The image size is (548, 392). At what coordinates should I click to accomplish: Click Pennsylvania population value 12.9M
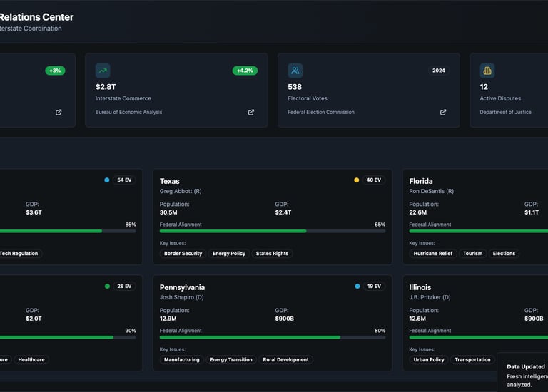(x=168, y=319)
